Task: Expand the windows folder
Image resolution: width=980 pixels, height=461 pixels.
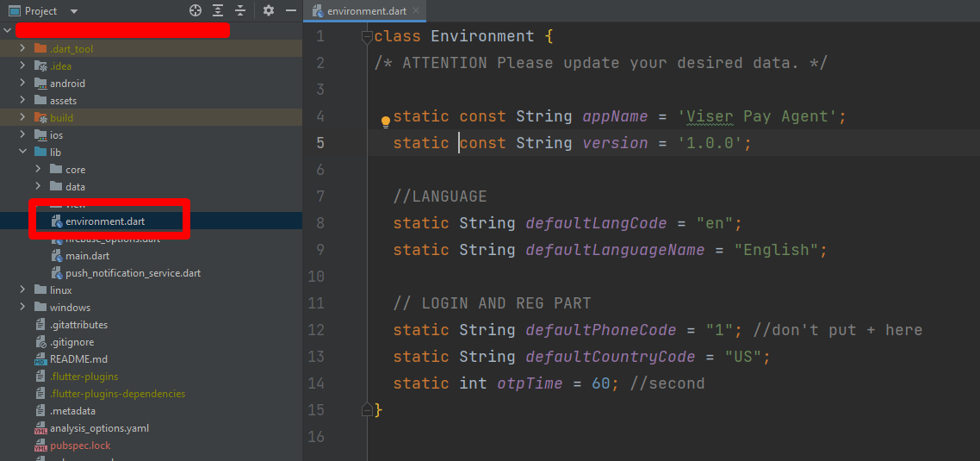Action: point(22,308)
